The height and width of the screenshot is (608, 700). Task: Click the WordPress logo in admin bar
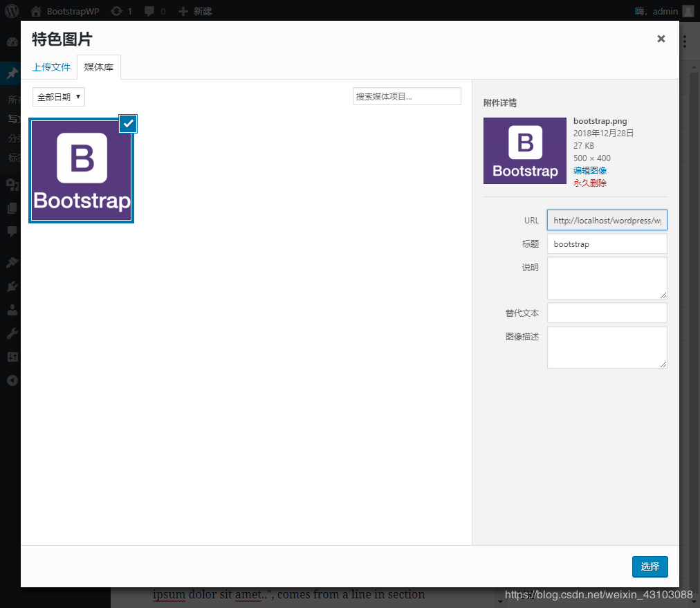point(12,10)
